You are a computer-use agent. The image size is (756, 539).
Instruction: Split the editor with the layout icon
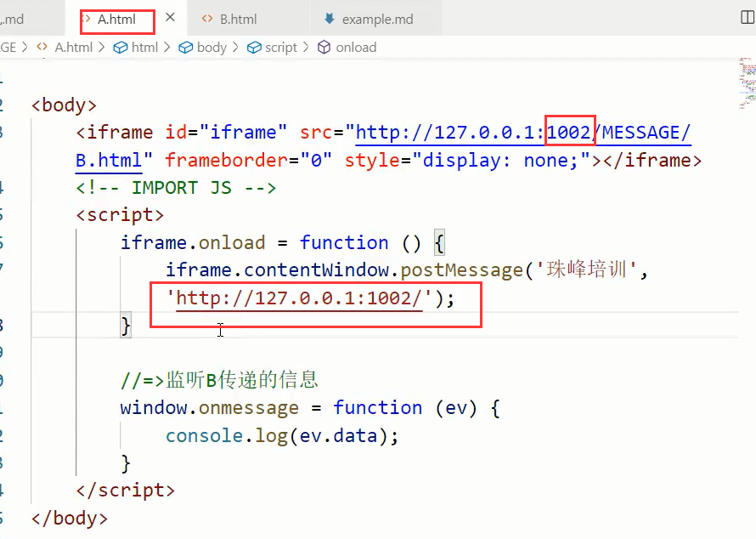tap(748, 18)
